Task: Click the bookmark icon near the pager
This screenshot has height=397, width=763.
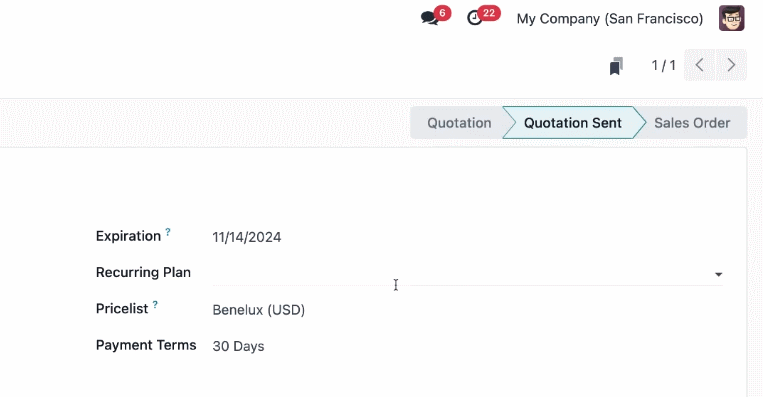Action: [616, 66]
